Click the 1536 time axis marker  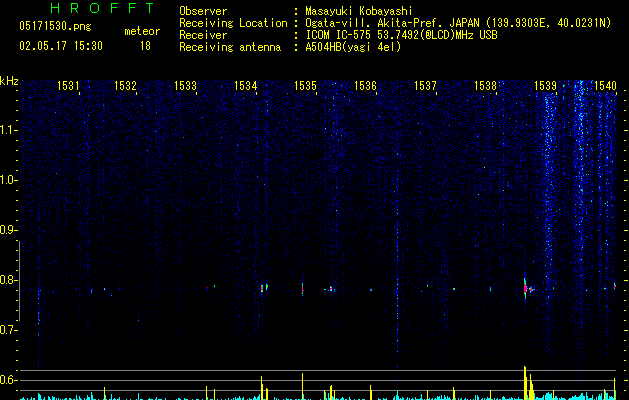(365, 85)
